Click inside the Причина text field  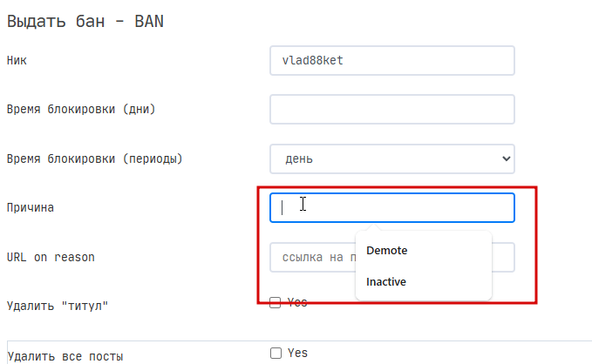point(391,208)
